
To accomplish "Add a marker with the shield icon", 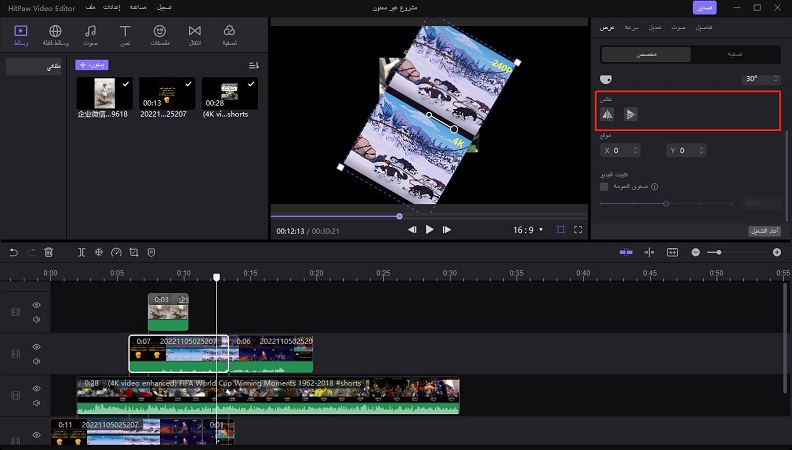I will 151,252.
